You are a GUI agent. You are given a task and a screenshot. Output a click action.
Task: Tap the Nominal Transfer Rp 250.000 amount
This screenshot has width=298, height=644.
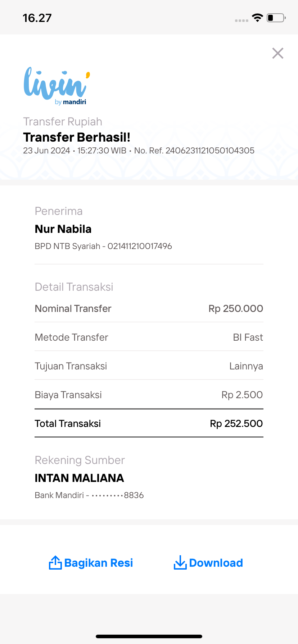(x=236, y=308)
